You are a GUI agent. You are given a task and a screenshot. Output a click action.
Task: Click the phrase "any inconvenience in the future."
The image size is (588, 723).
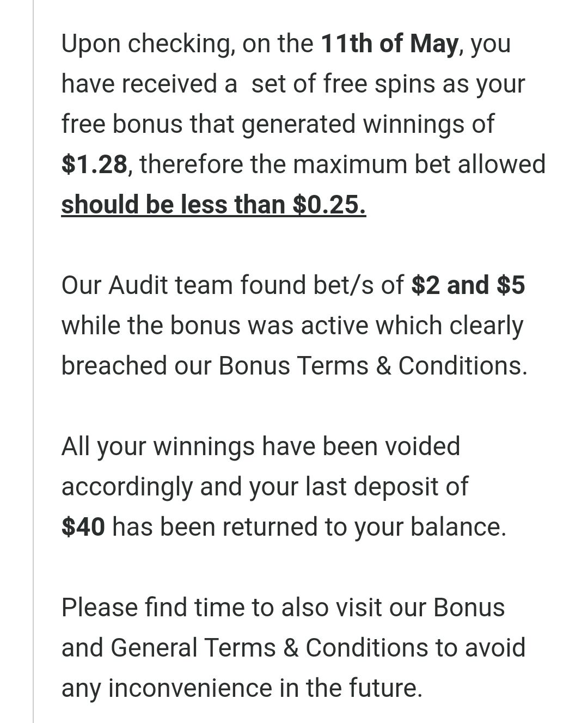(x=241, y=688)
